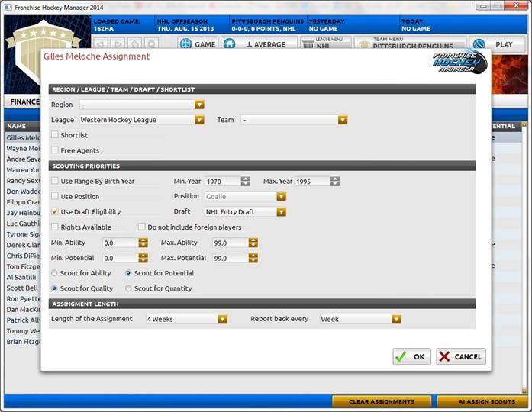Viewport: 532px width, 412px height.
Task: Click the Min. Ability value field
Action: (121, 243)
